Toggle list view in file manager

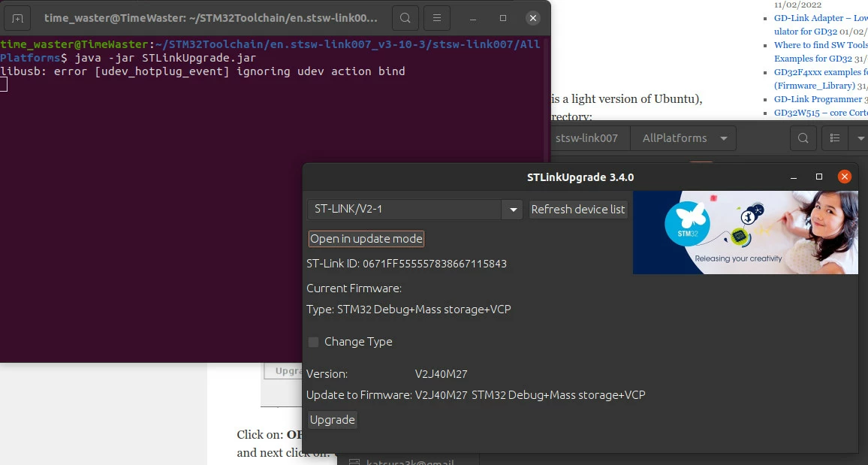(x=835, y=138)
